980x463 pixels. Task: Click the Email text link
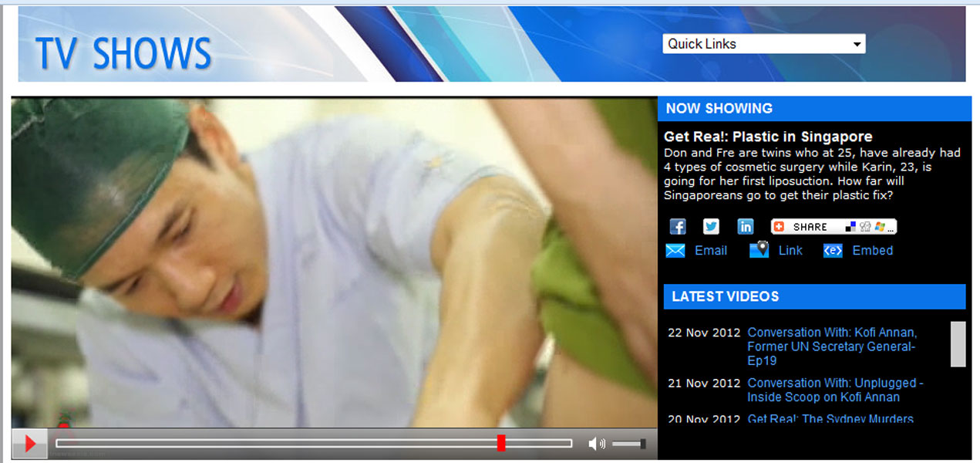click(710, 251)
